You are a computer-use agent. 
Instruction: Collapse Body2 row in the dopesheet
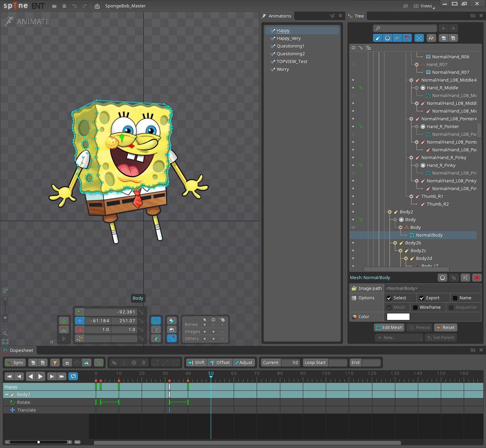point(6,395)
